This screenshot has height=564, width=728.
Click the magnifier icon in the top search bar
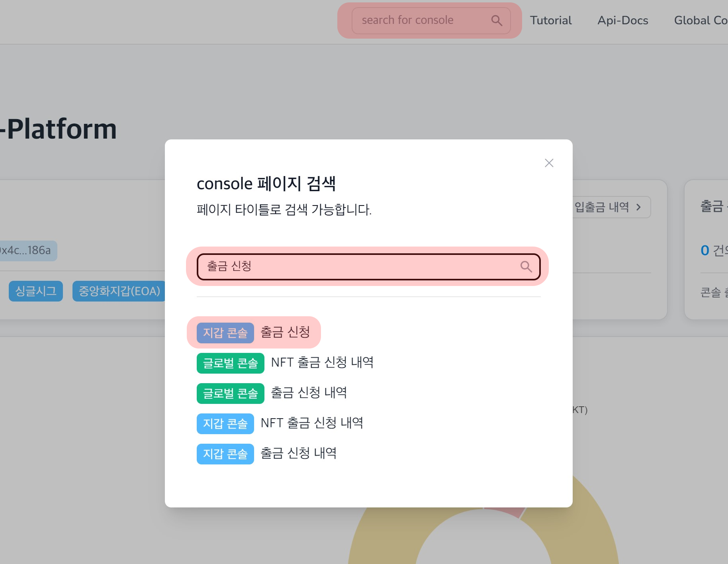tap(497, 20)
